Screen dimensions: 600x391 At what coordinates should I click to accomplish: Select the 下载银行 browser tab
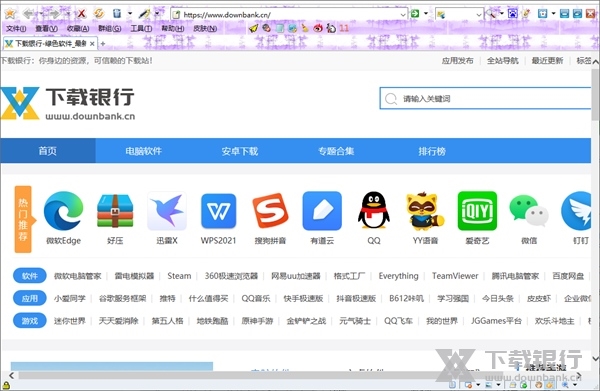(x=50, y=44)
